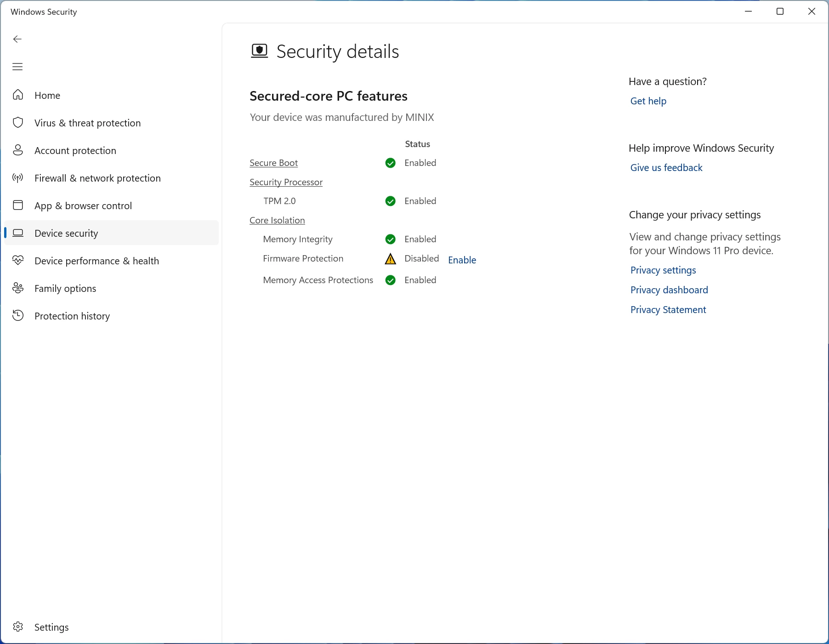Image resolution: width=829 pixels, height=644 pixels.
Task: Open the Core Isolation link
Action: (277, 220)
